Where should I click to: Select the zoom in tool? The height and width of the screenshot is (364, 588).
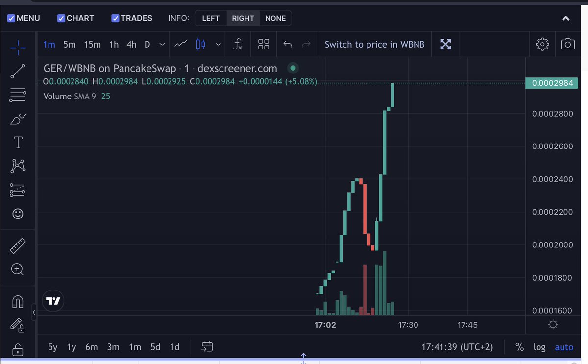[18, 269]
